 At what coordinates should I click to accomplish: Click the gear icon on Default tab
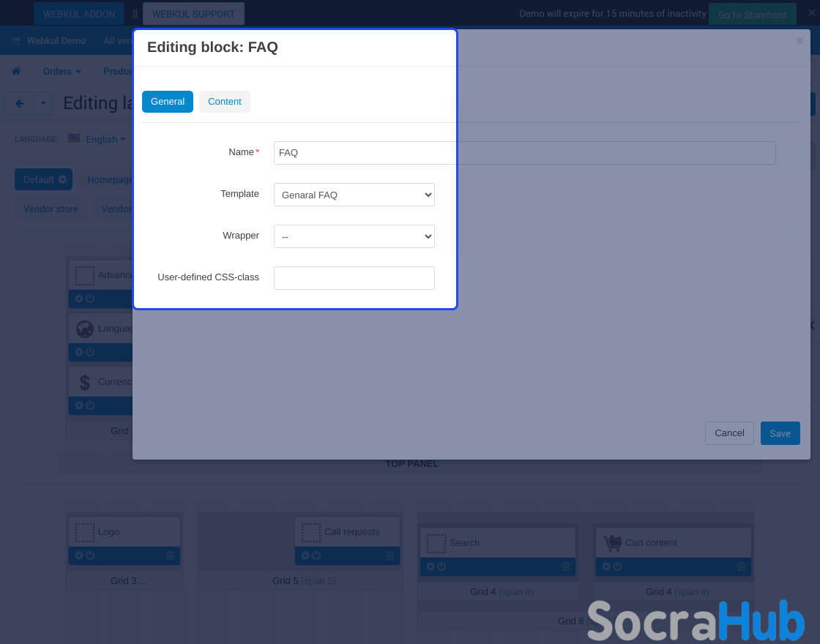point(63,179)
